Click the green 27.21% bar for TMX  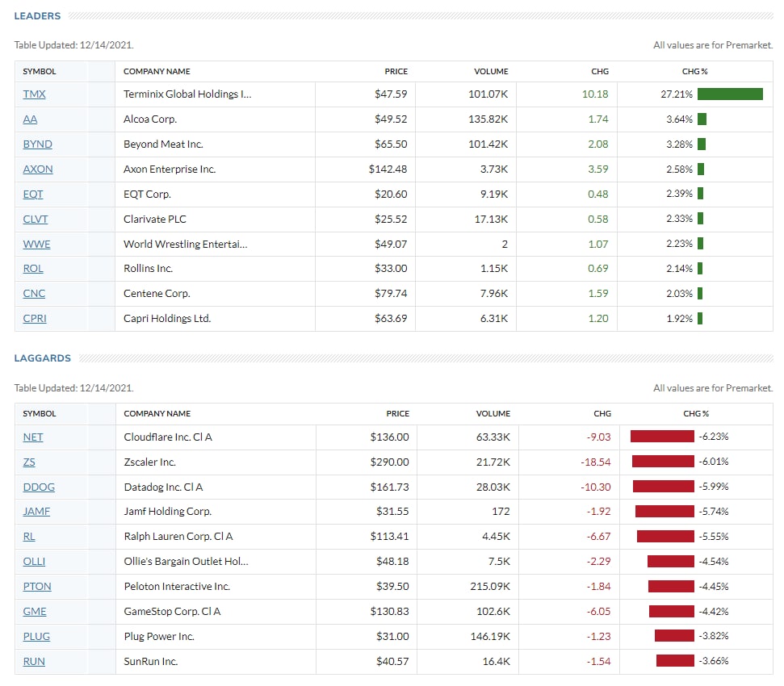click(x=730, y=94)
